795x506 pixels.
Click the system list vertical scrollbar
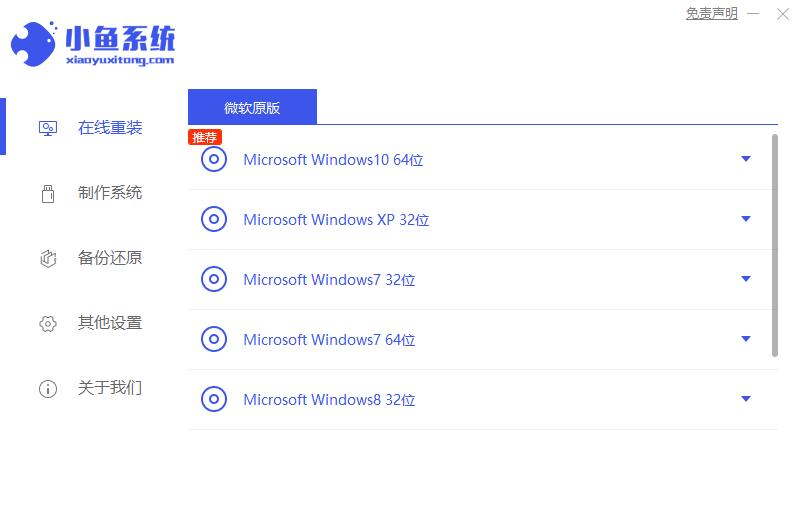pyautogui.click(x=775, y=245)
